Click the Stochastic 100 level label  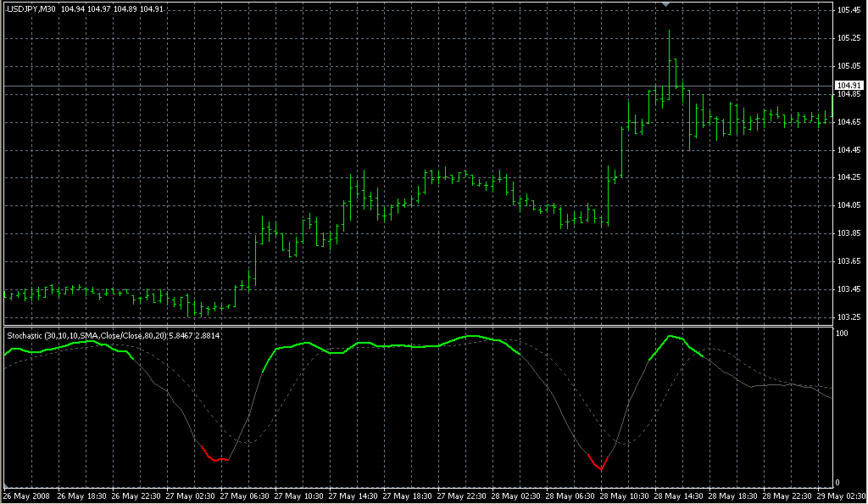pos(843,333)
